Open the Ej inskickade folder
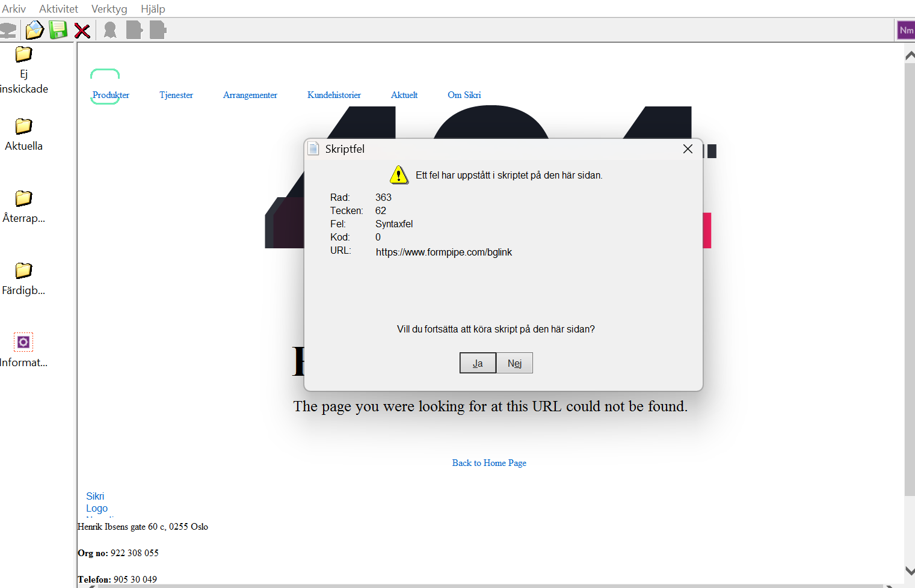The image size is (915, 588). [23, 55]
